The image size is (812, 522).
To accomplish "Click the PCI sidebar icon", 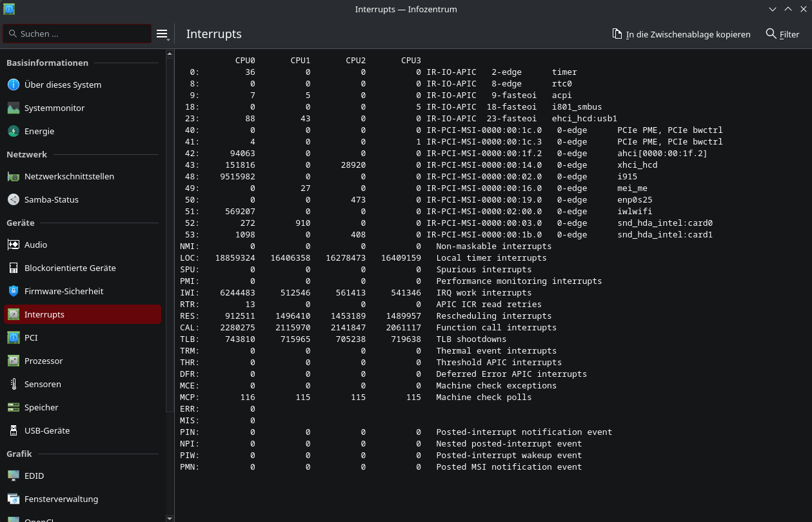I will pyautogui.click(x=14, y=337).
